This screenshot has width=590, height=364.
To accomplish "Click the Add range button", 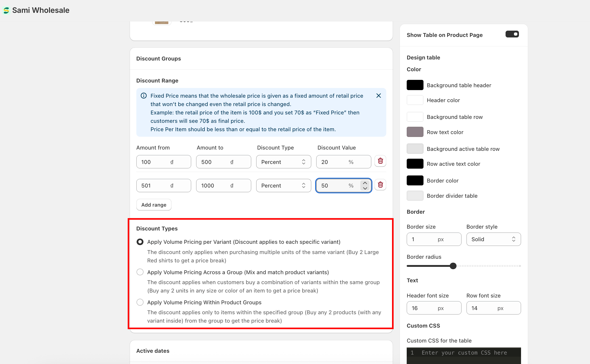I will click(x=154, y=205).
